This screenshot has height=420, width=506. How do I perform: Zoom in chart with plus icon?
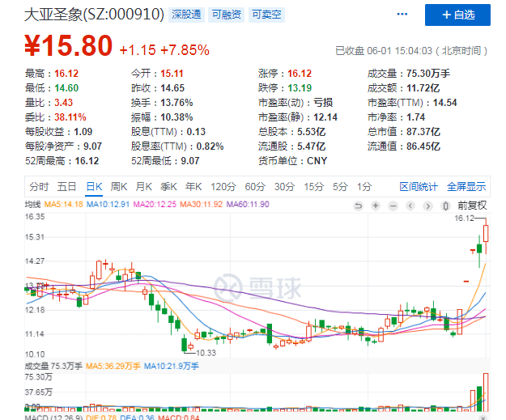coord(376,206)
